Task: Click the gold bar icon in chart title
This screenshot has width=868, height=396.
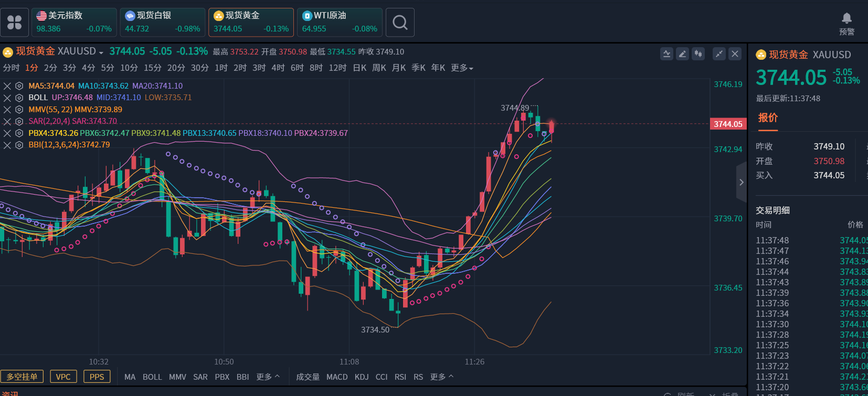Action: (x=8, y=52)
